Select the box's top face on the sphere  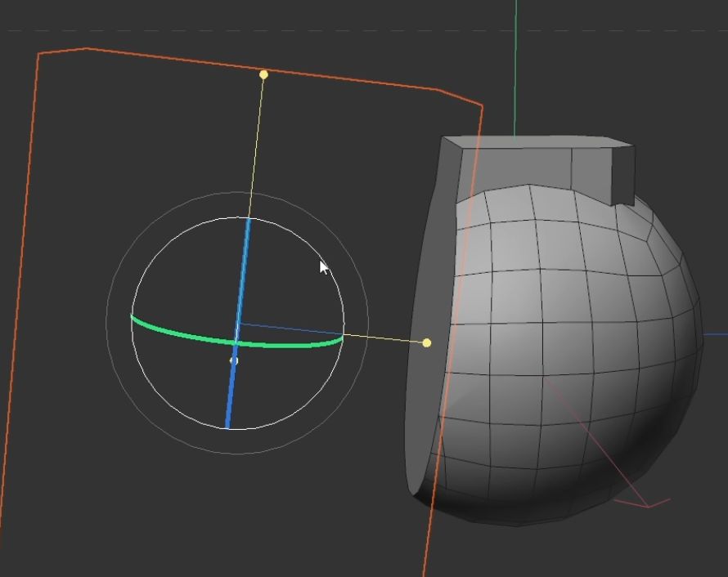[538, 142]
